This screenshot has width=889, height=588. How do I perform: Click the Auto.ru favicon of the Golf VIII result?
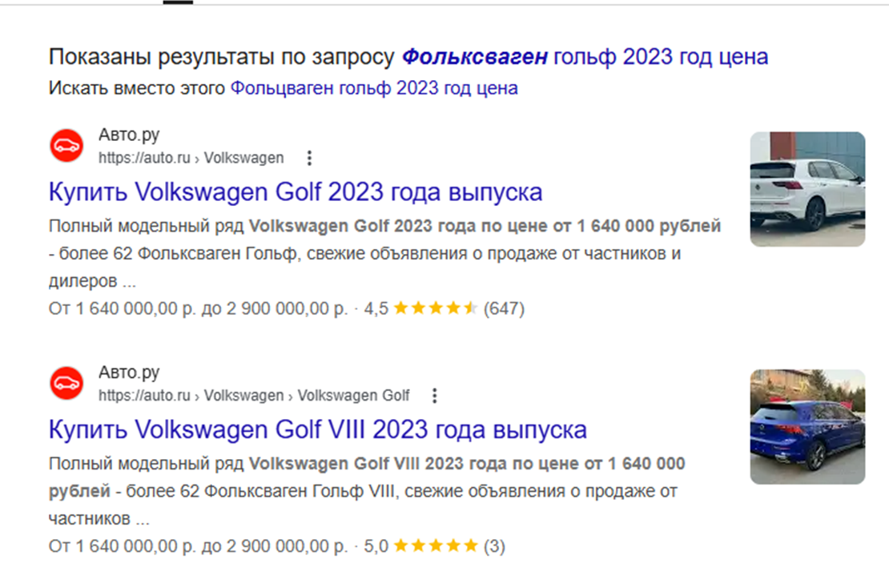[66, 384]
